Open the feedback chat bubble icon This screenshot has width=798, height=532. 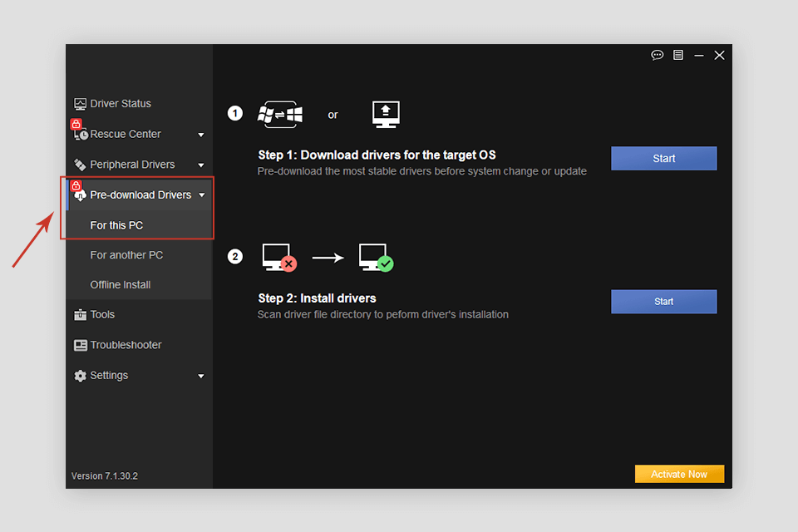(657, 55)
